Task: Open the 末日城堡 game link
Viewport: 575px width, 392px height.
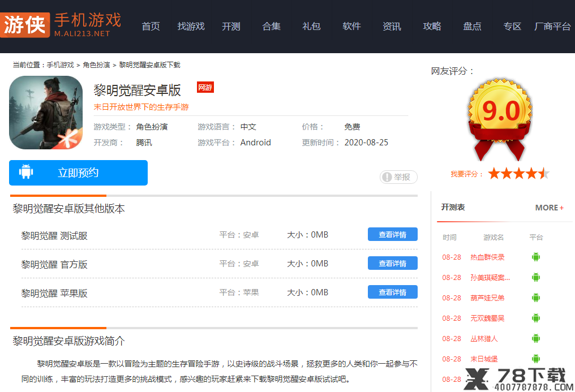Action: pyautogui.click(x=484, y=359)
